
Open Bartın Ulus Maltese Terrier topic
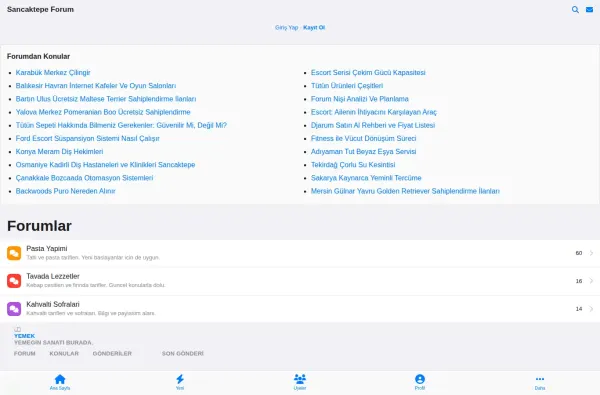(x=106, y=99)
